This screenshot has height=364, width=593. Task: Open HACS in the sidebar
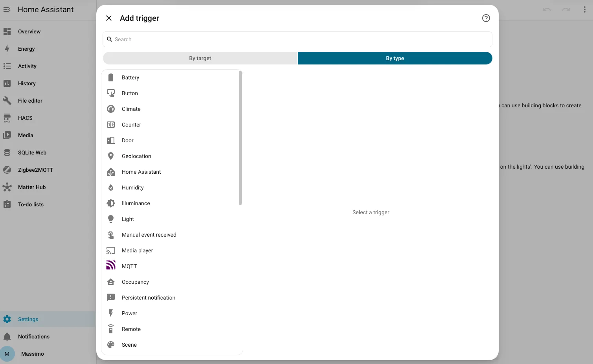[48, 118]
